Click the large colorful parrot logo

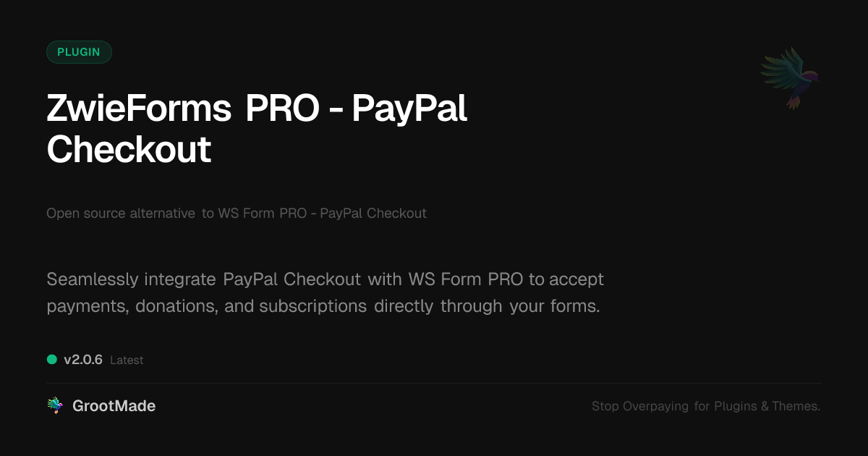pyautogui.click(x=790, y=77)
